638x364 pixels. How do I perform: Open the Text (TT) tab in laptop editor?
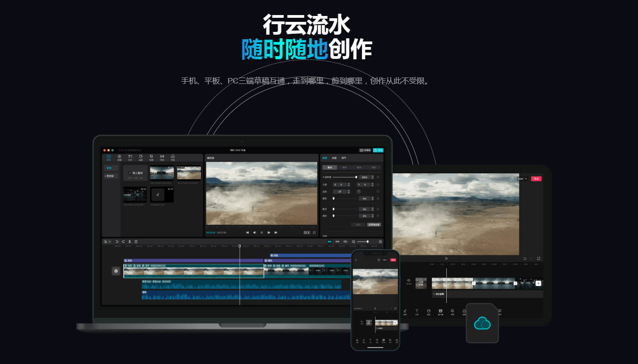click(x=130, y=157)
